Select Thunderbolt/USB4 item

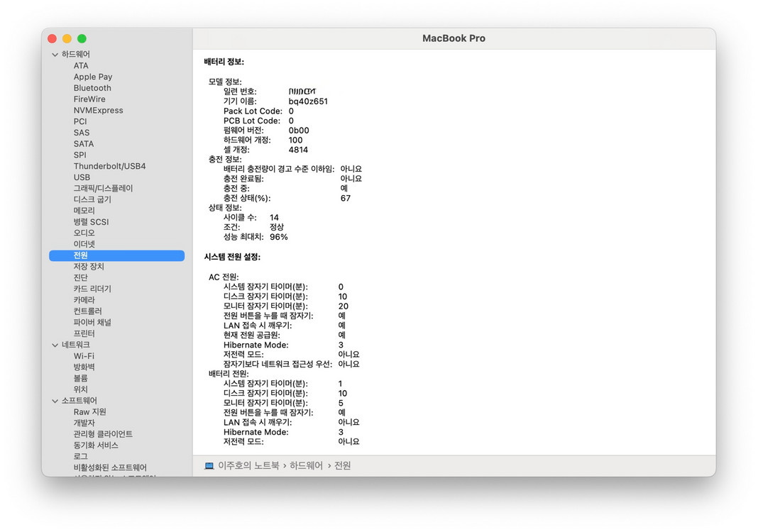point(109,166)
